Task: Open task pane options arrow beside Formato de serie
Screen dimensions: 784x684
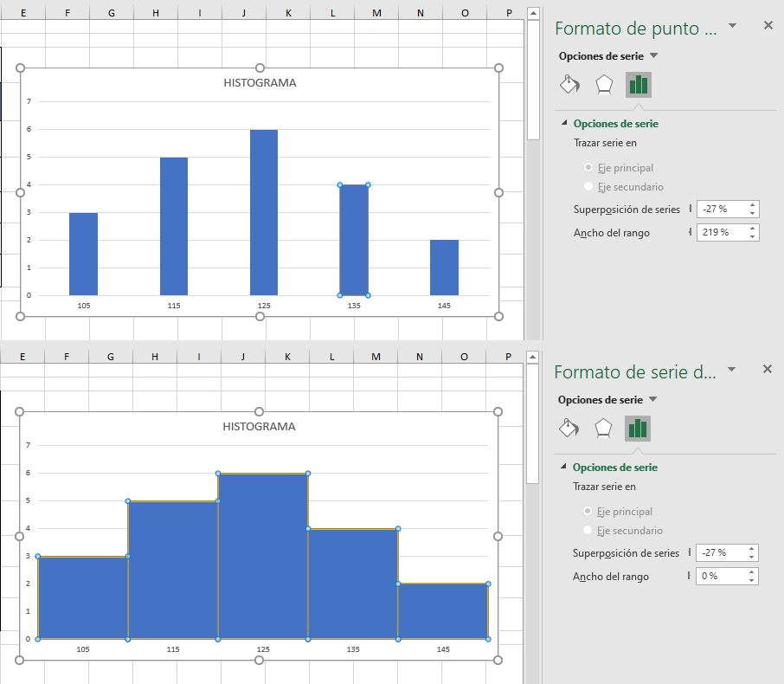Action: point(731,369)
